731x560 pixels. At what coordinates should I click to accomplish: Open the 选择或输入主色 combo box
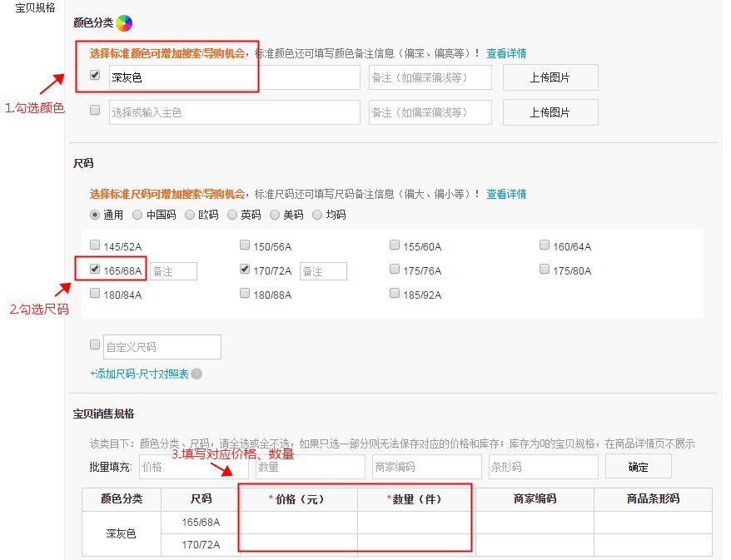coord(233,112)
